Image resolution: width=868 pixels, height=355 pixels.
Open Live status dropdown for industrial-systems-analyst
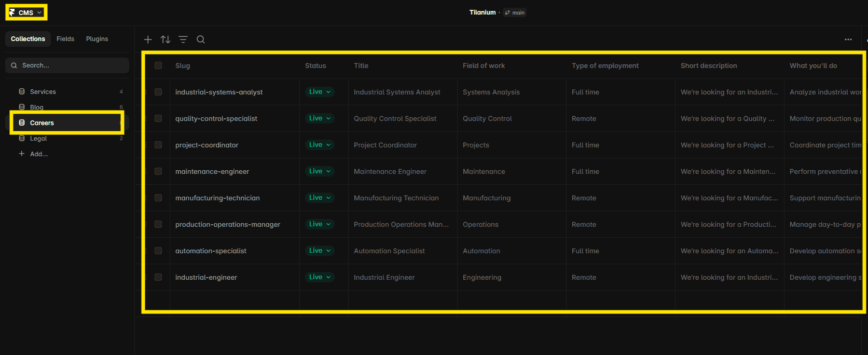320,92
